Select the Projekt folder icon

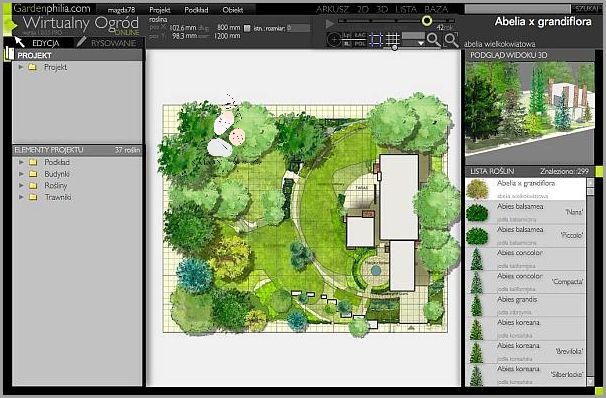tap(32, 67)
